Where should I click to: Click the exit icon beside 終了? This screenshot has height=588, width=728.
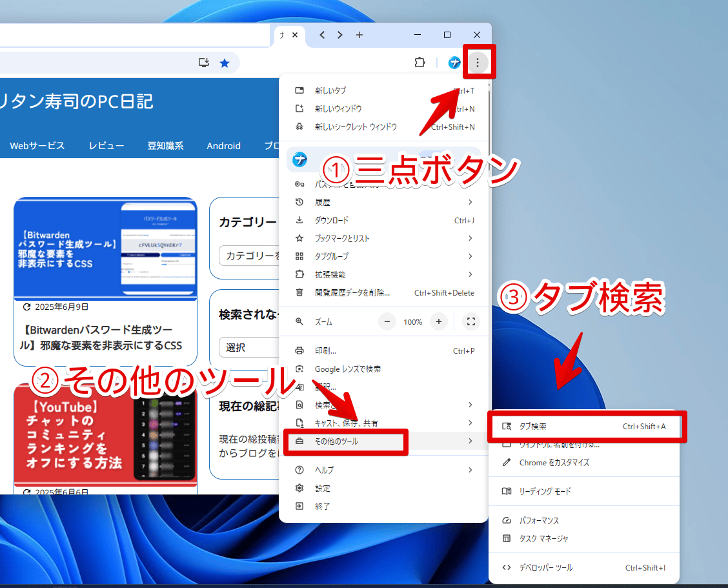tap(299, 506)
